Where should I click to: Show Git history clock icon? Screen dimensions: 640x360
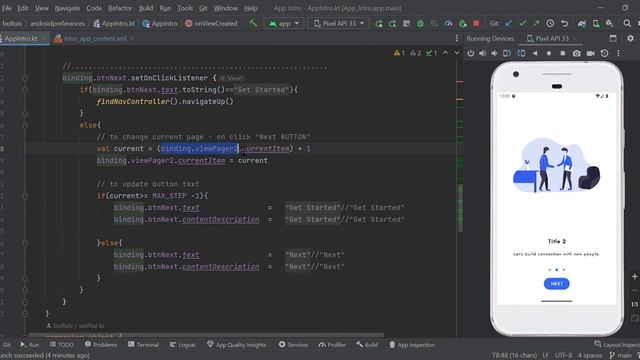pyautogui.click(x=550, y=24)
